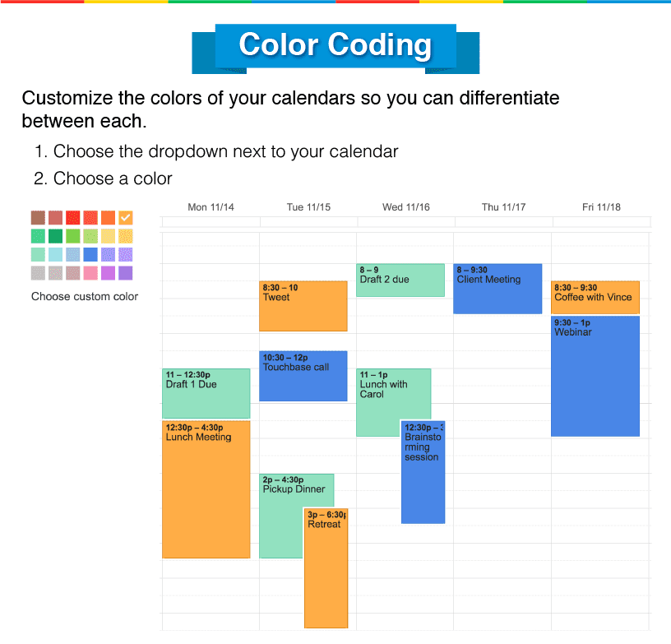
Task: Select the Mon 11/14 day header
Action: 211,207
